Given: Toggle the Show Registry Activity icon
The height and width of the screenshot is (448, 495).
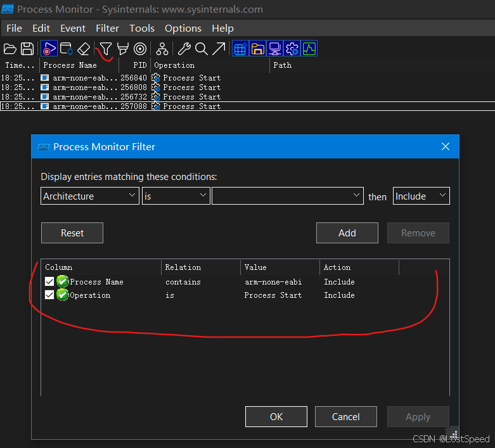Looking at the screenshot, I should pos(241,49).
